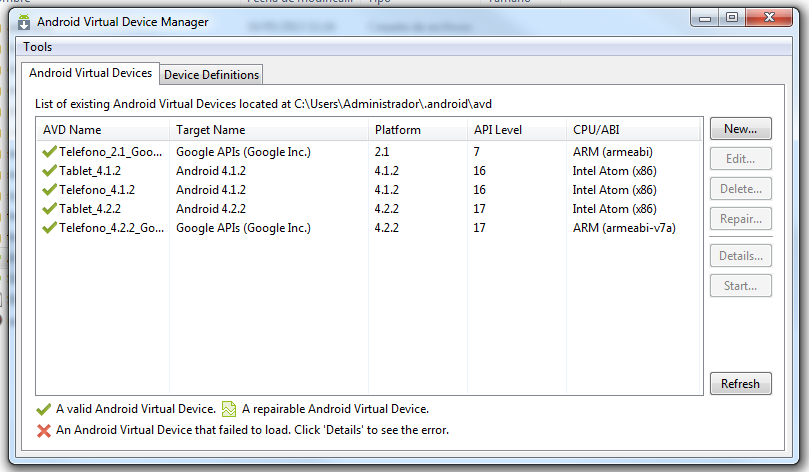Click the repairable device legend icon
This screenshot has height=472, width=809.
(229, 409)
